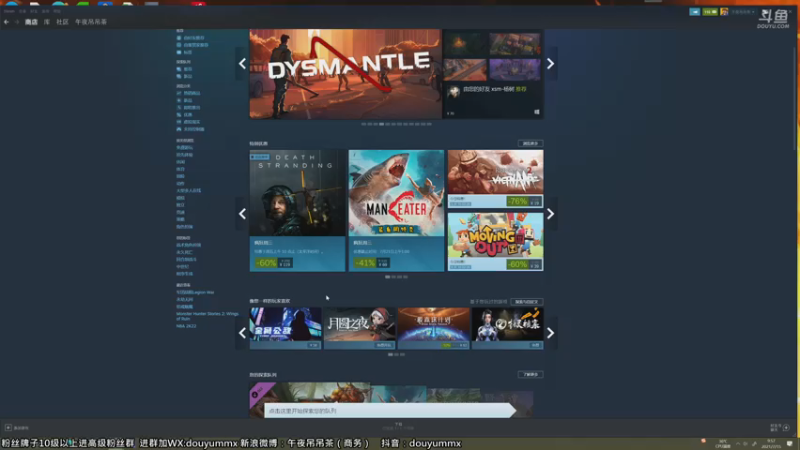The width and height of the screenshot is (800, 450).
Task: Open the DYSMANTLE featured banner
Action: click(x=345, y=74)
